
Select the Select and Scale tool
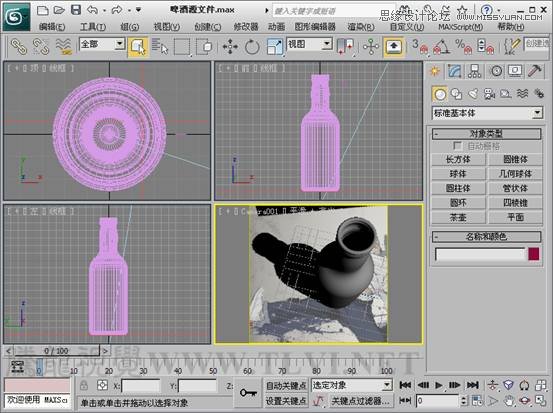coord(274,47)
